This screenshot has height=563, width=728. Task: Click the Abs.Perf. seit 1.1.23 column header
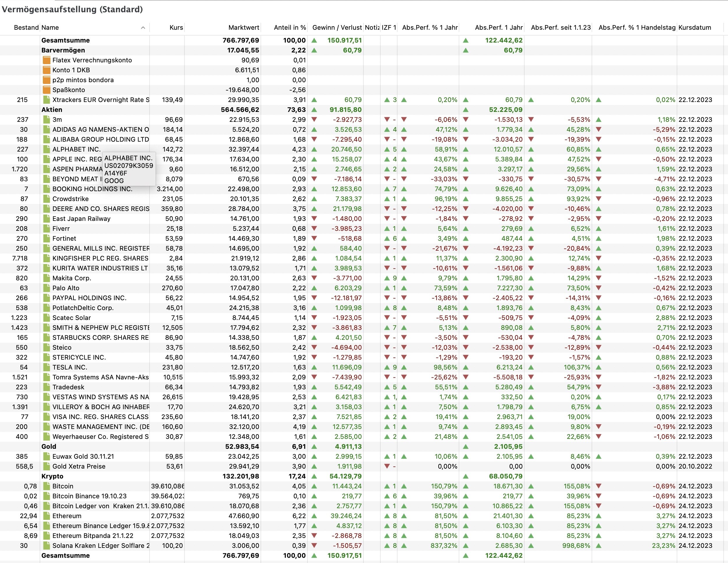click(560, 28)
